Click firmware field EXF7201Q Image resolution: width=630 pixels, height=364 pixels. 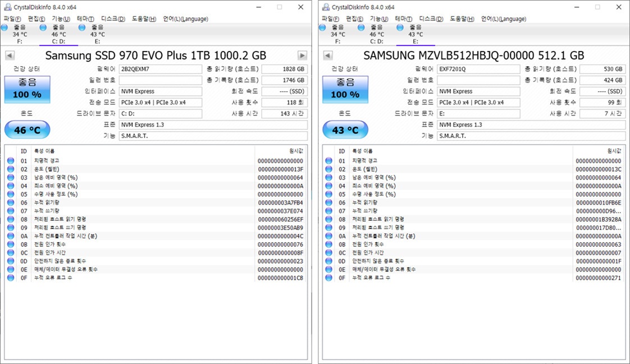coord(478,69)
